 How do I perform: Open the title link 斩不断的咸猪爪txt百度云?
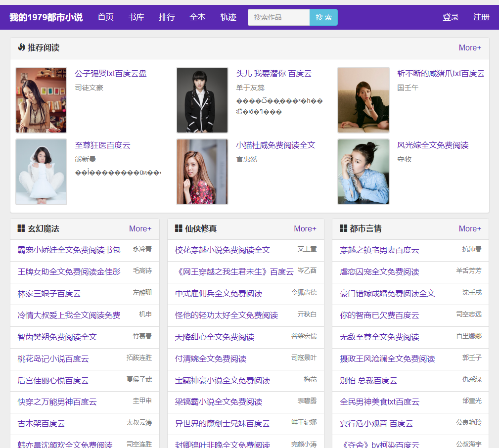[x=441, y=74]
